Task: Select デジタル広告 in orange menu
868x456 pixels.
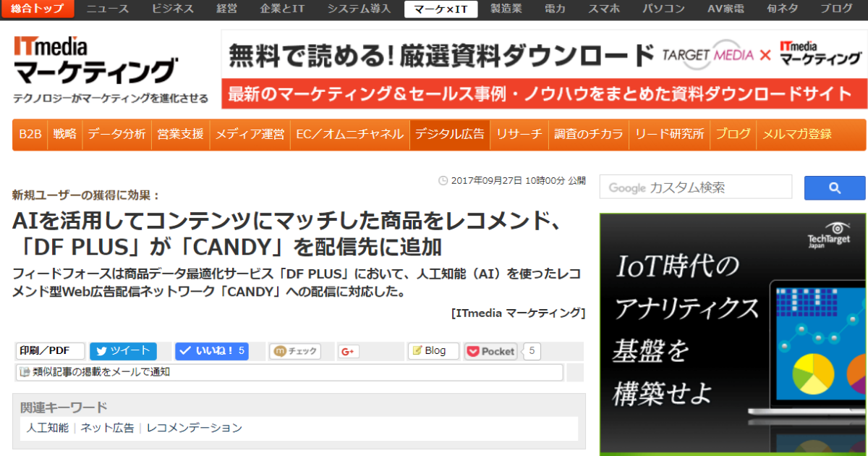Action: (450, 135)
